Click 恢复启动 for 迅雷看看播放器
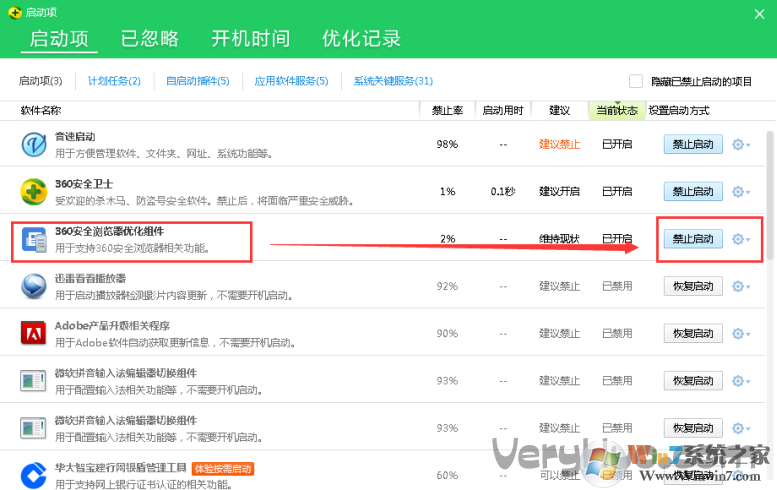The image size is (777, 490). coord(693,287)
